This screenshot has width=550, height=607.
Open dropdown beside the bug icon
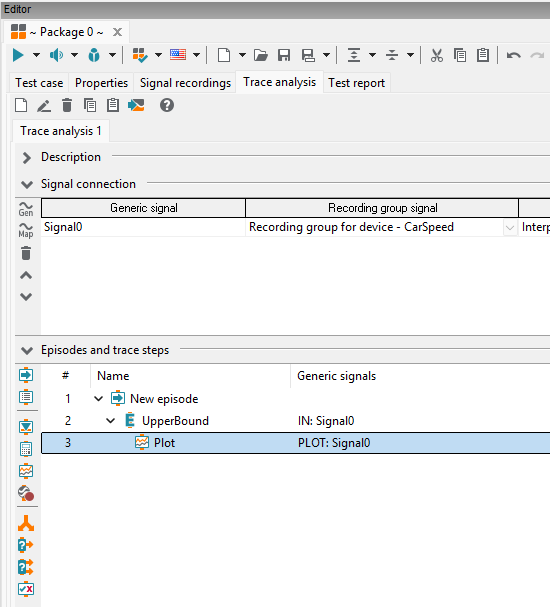(x=112, y=55)
